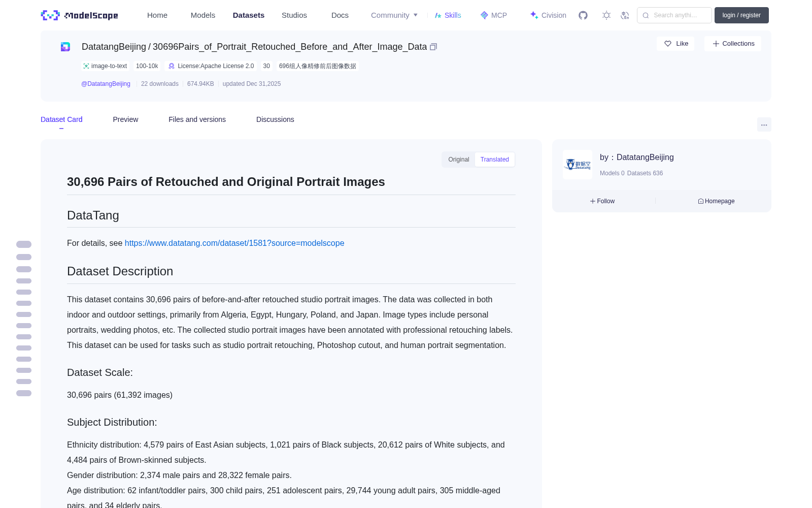The height and width of the screenshot is (508, 812).
Task: Open the Skills page
Action: coord(448,15)
